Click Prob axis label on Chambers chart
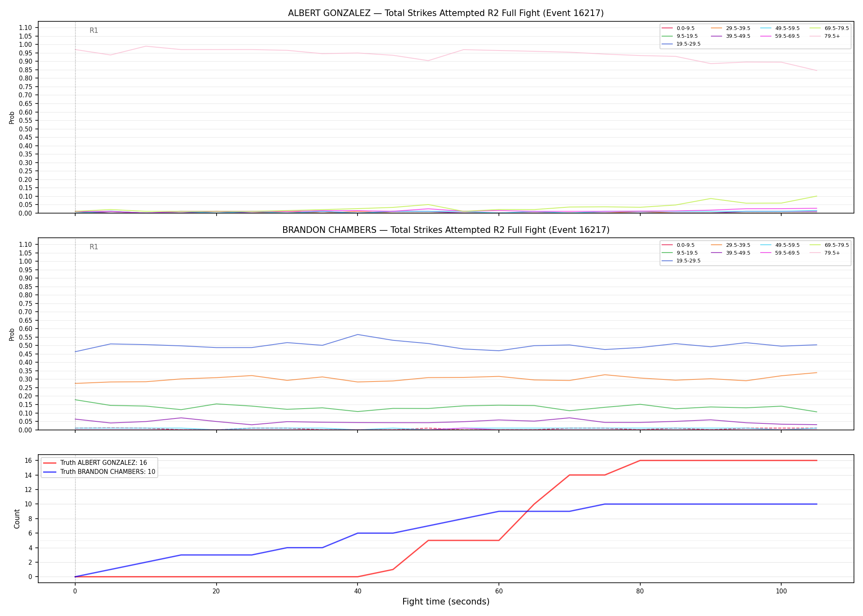 (x=12, y=334)
